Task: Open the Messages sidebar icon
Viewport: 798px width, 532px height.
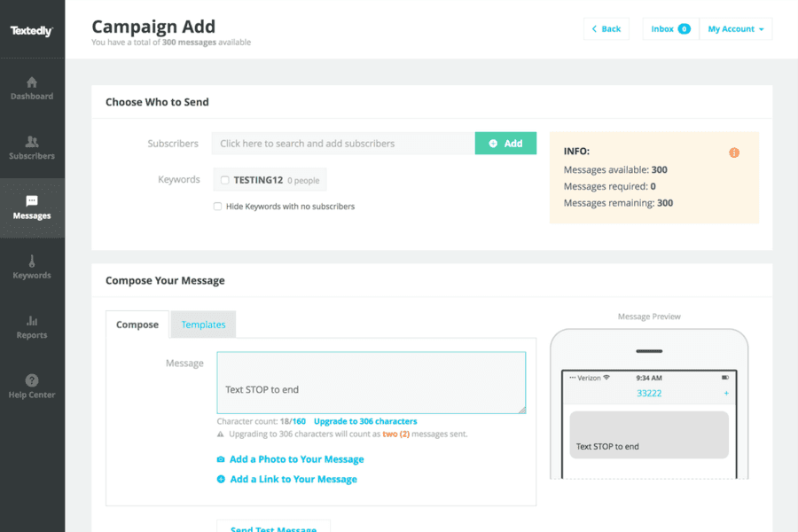Action: [x=32, y=201]
